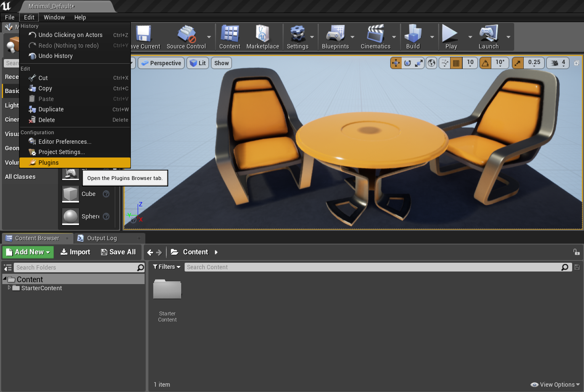
Task: Select the scale gizmo tool
Action: (x=419, y=63)
